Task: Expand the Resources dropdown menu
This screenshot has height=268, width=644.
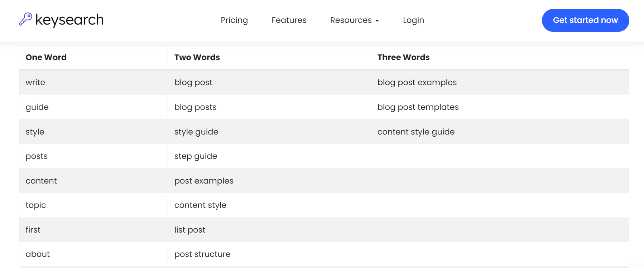Action: pos(351,20)
